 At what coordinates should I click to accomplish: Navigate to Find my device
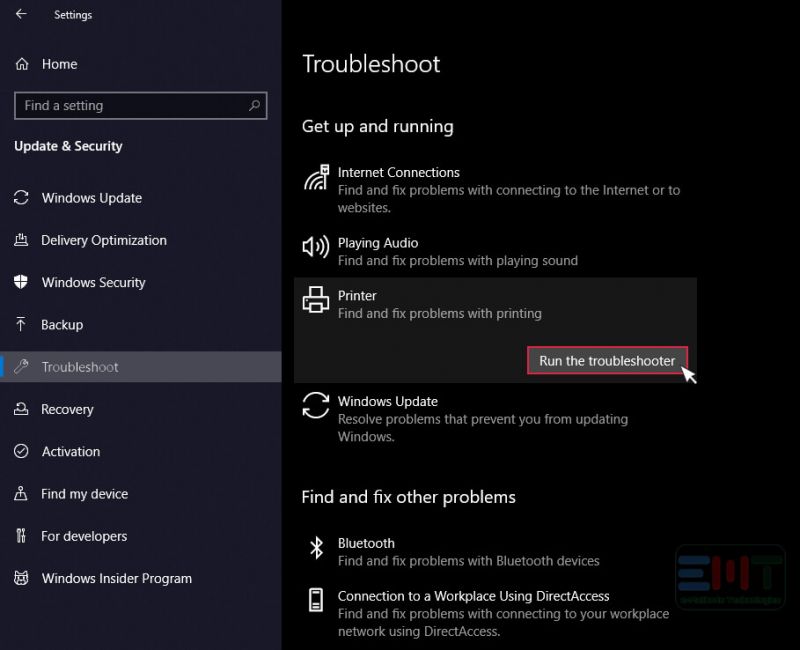tap(84, 494)
